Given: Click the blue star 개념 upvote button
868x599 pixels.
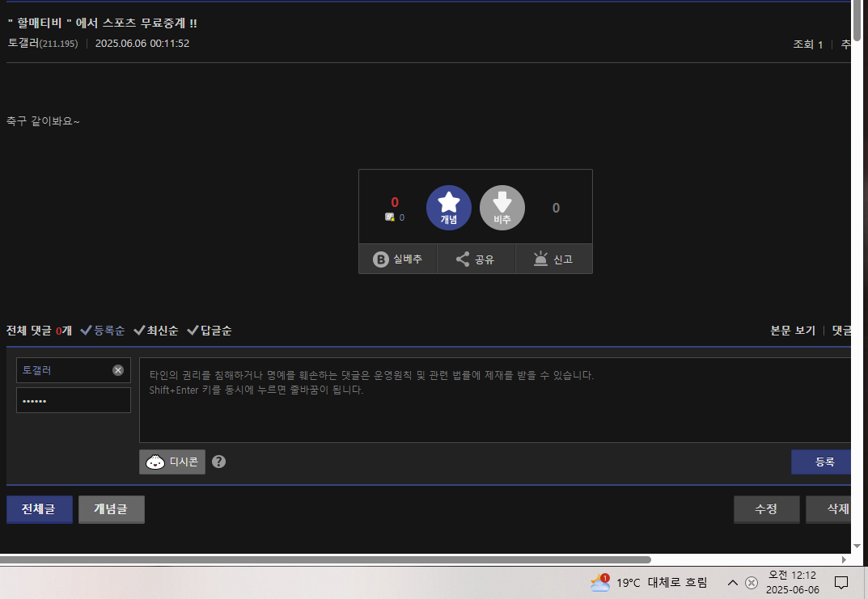Looking at the screenshot, I should point(448,208).
